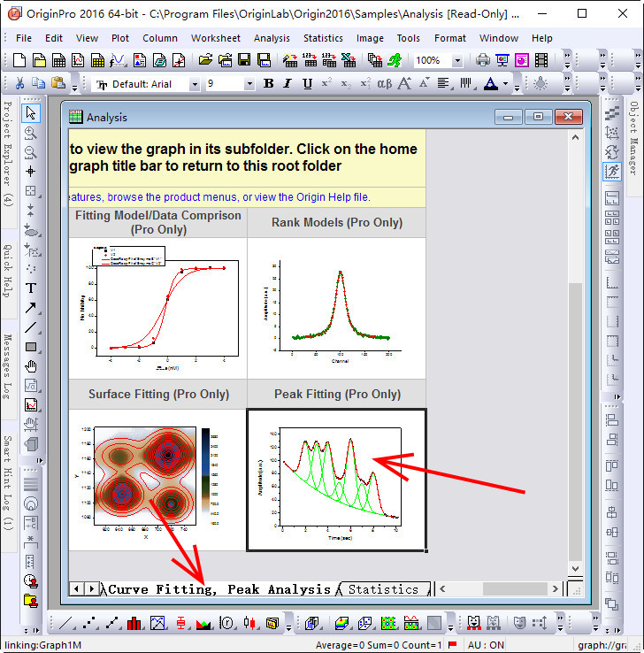Image resolution: width=644 pixels, height=653 pixels.
Task: Activate the Pan hand tool
Action: tap(31, 365)
